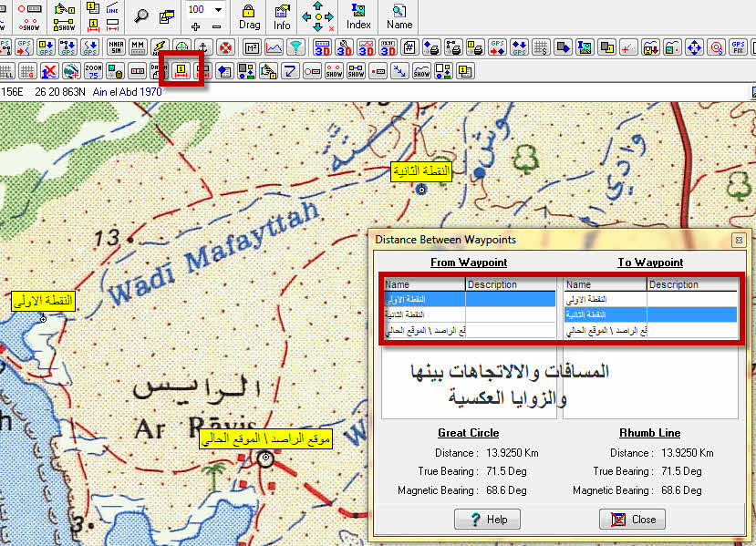Viewport: 756px width, 546px height.
Task: Click the waypoint distance tool icon
Action: 181,71
